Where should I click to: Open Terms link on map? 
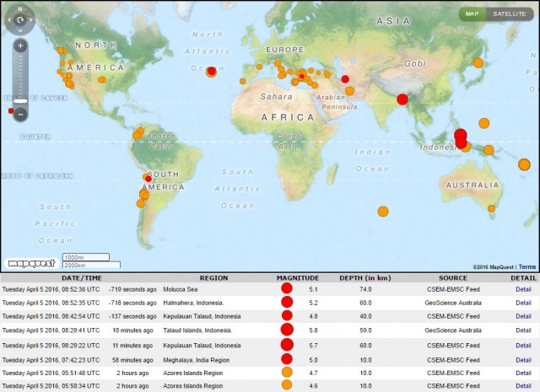click(x=528, y=266)
